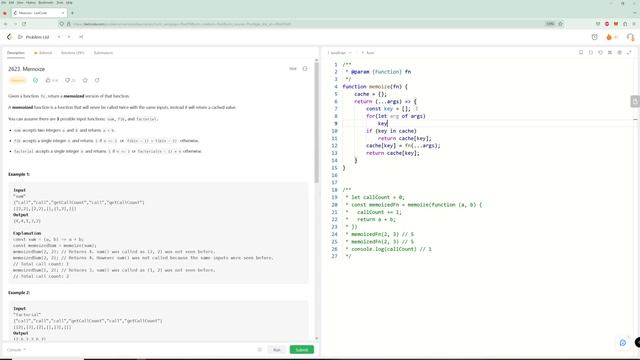Star the problem as favorite
The image size is (640, 360).
(x=85, y=80)
